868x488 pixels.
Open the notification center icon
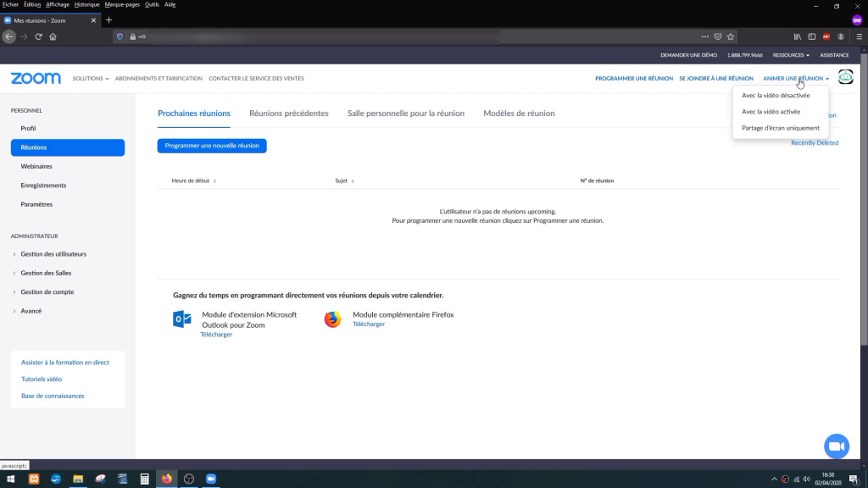click(x=854, y=480)
